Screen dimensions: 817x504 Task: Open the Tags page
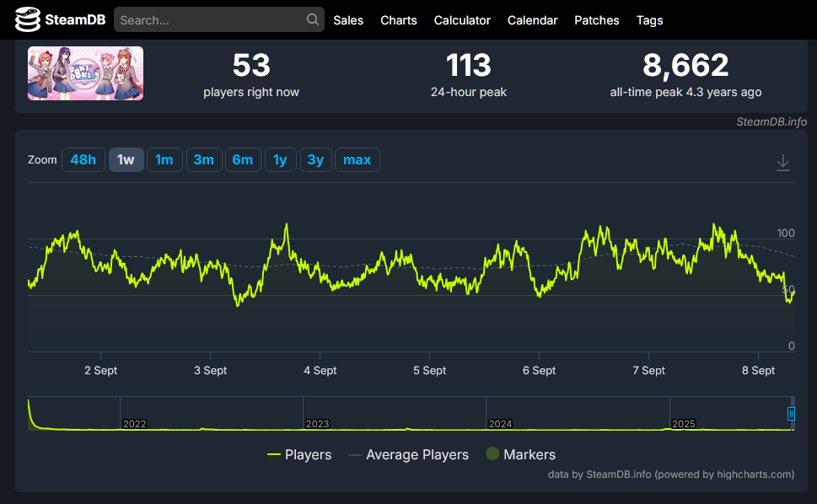point(650,20)
